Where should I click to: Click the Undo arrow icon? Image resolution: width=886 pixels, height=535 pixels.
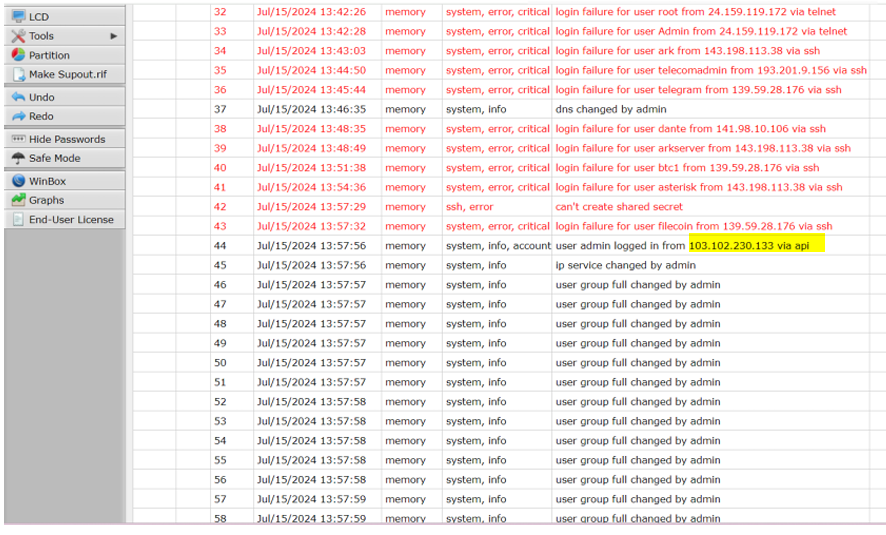[18, 97]
